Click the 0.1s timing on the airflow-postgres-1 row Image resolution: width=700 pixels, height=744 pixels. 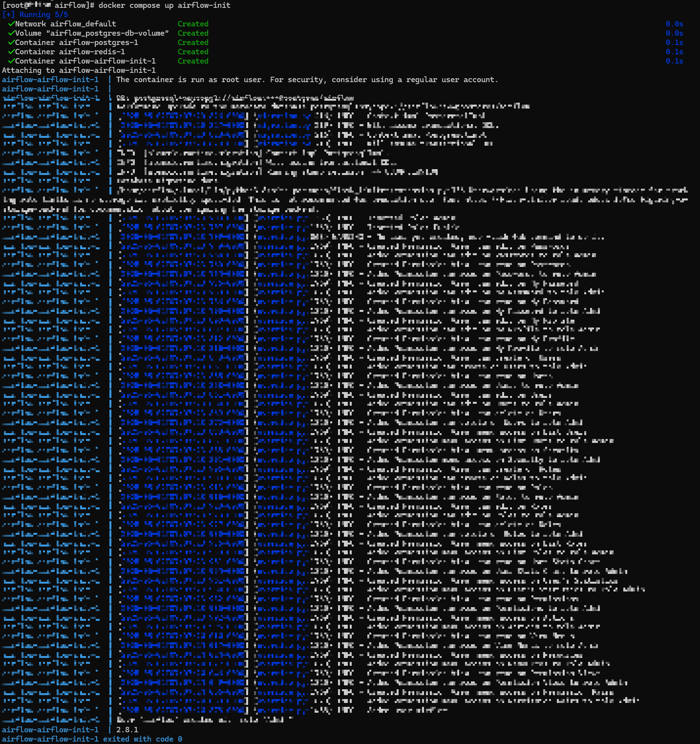click(675, 42)
